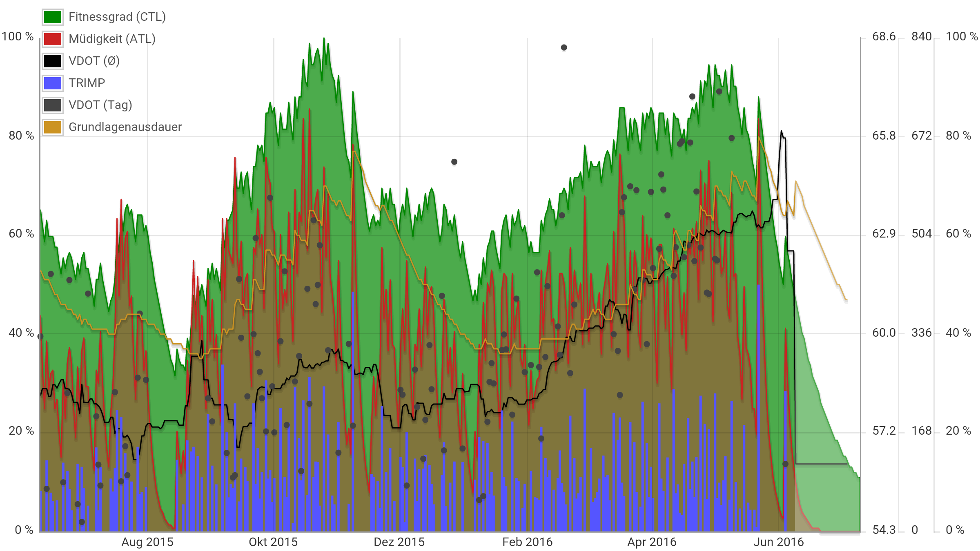Click the Feb 2016 axis label
980x551 pixels.
[x=527, y=542]
